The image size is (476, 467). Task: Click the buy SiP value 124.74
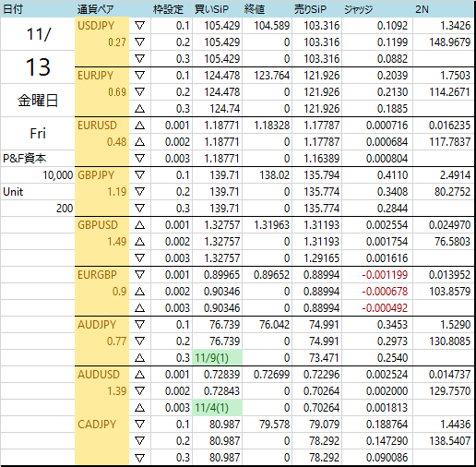(225, 109)
